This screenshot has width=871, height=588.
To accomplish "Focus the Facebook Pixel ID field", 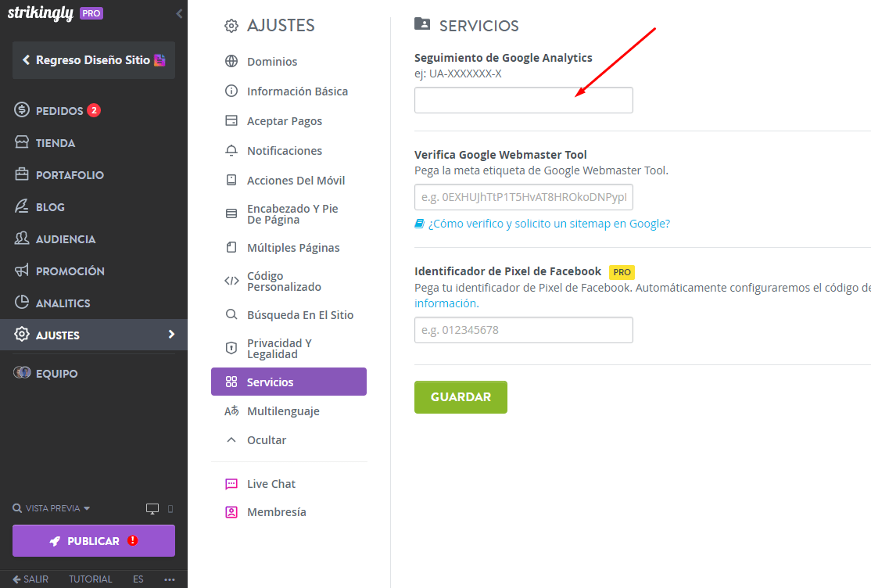I will coord(523,329).
